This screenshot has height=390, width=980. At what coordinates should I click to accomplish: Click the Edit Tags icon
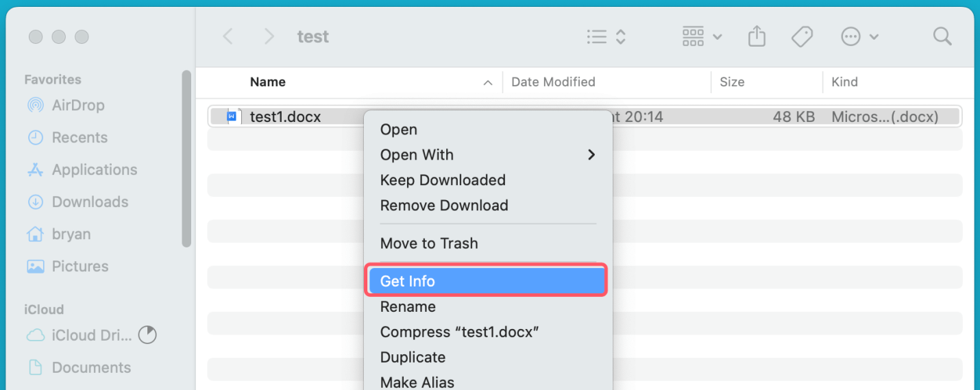pyautogui.click(x=802, y=36)
